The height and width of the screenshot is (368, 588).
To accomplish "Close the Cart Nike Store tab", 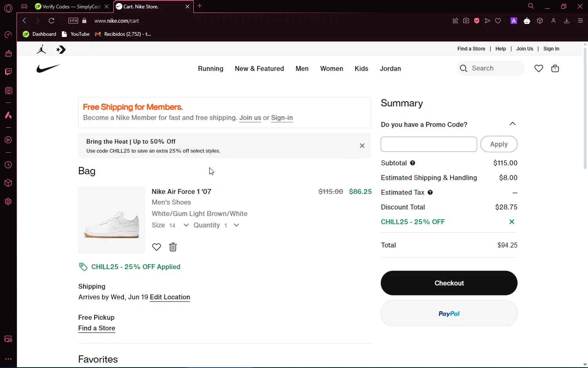I will pos(187,7).
